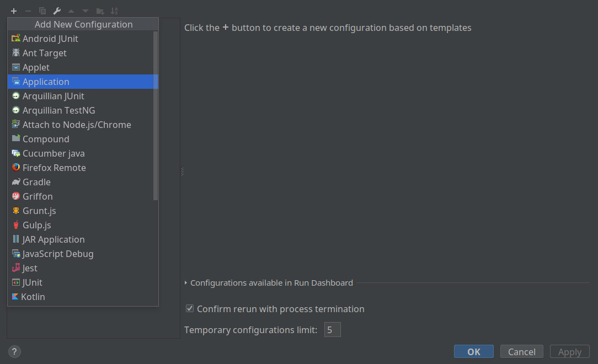Click the minus Remove Configuration icon
This screenshot has height=364, width=598.
[28, 11]
